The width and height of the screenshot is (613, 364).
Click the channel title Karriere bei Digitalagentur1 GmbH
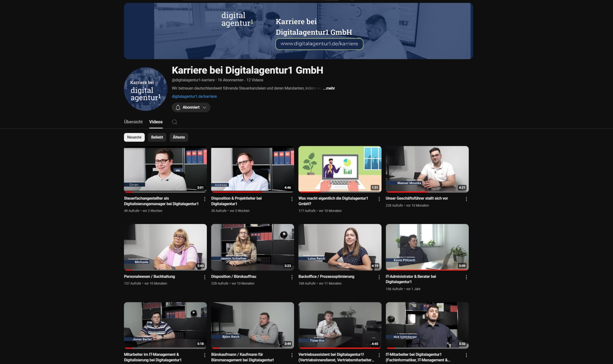[x=247, y=70]
